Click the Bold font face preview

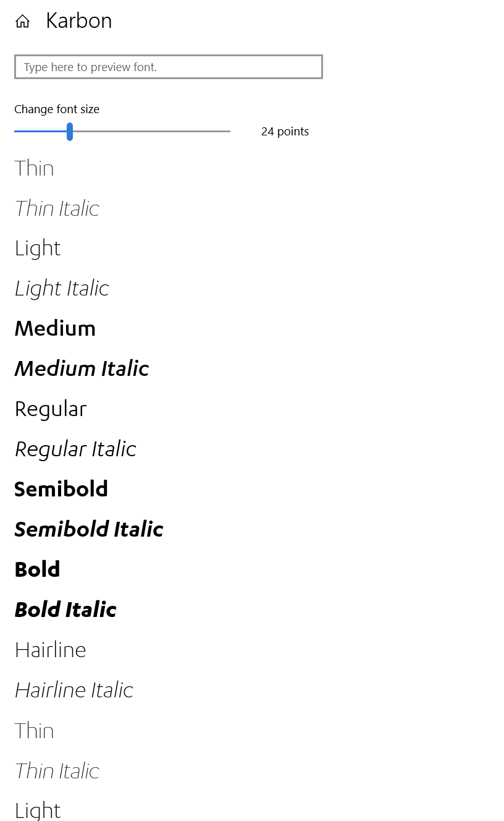(x=37, y=569)
